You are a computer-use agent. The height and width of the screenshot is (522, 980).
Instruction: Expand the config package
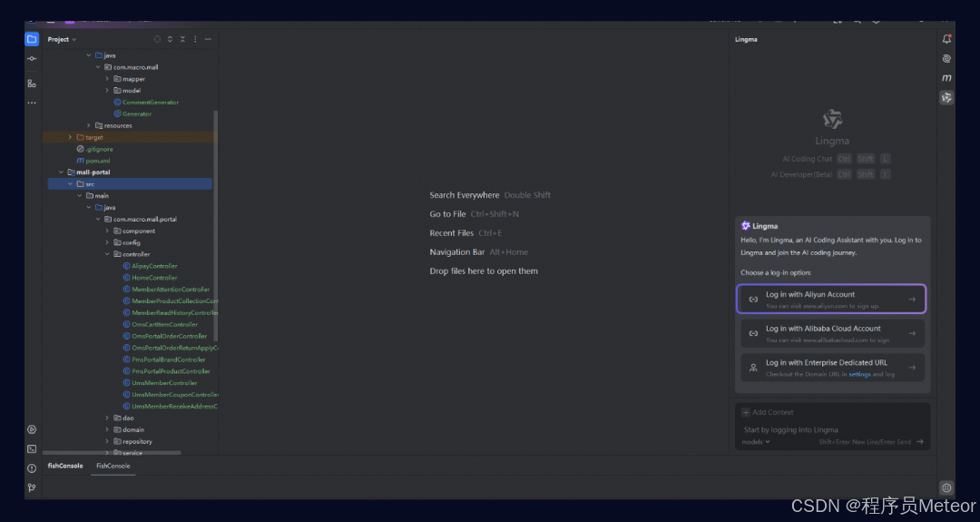tap(107, 242)
